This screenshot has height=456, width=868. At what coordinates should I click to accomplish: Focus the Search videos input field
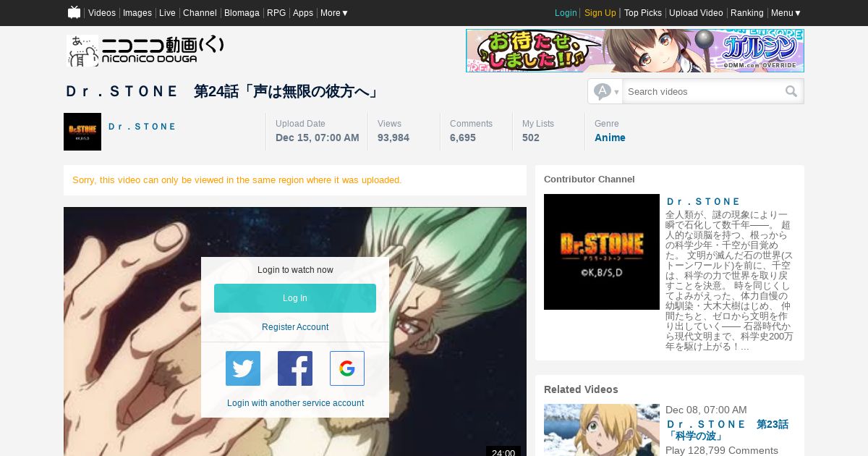(x=703, y=91)
